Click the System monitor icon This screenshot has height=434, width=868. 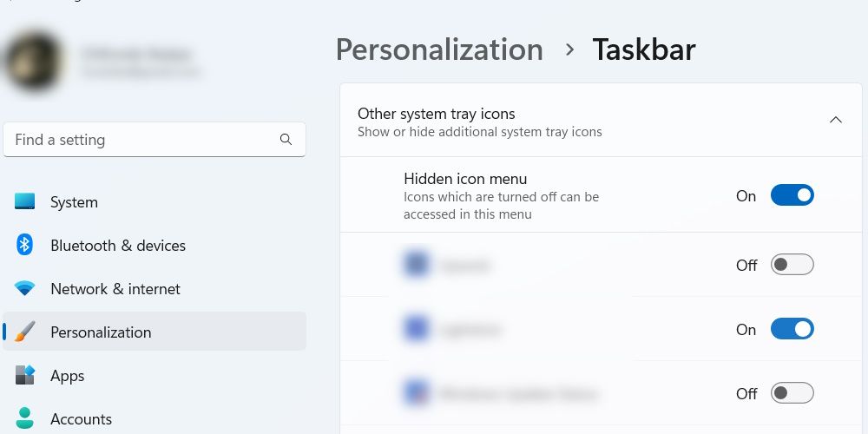pos(24,202)
